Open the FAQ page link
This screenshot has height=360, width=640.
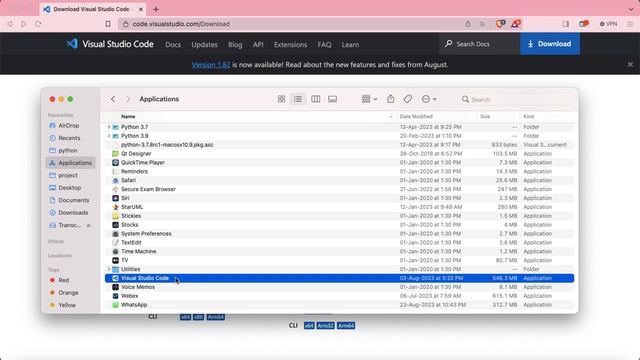tap(324, 44)
